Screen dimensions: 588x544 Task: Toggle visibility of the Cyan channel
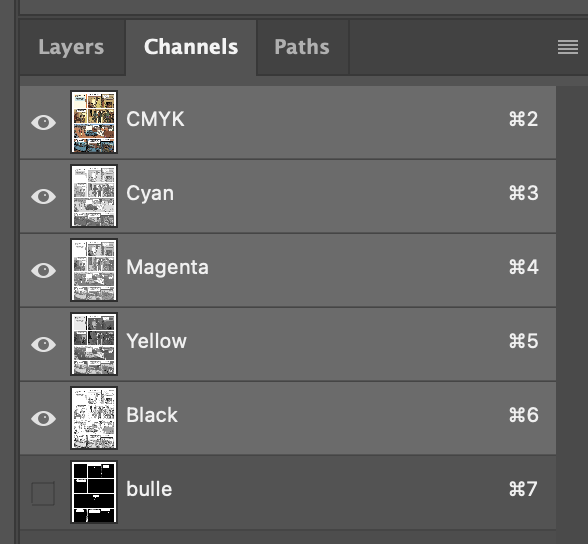click(44, 196)
